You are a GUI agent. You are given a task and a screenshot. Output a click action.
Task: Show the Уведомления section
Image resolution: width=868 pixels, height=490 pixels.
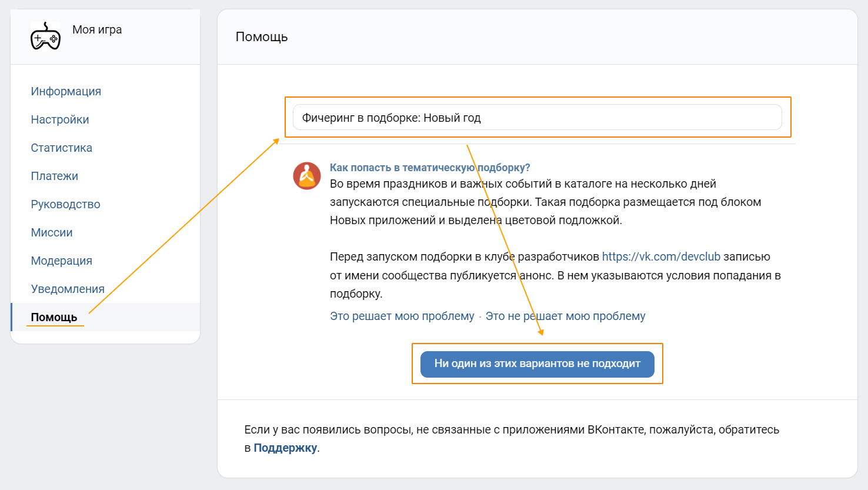click(68, 289)
